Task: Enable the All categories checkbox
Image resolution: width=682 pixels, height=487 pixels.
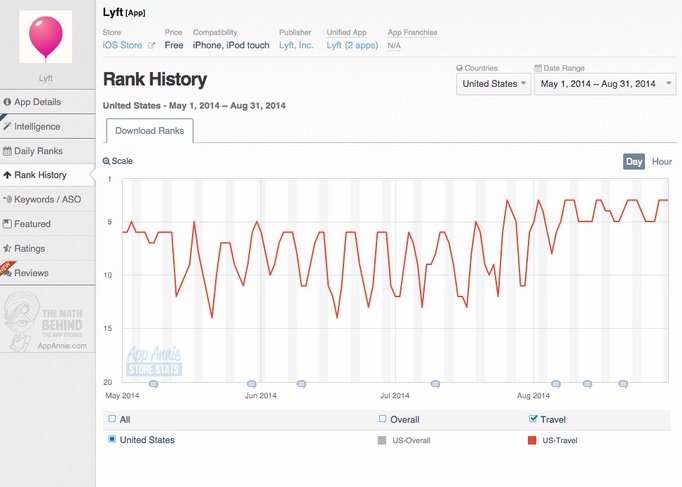Action: click(112, 419)
